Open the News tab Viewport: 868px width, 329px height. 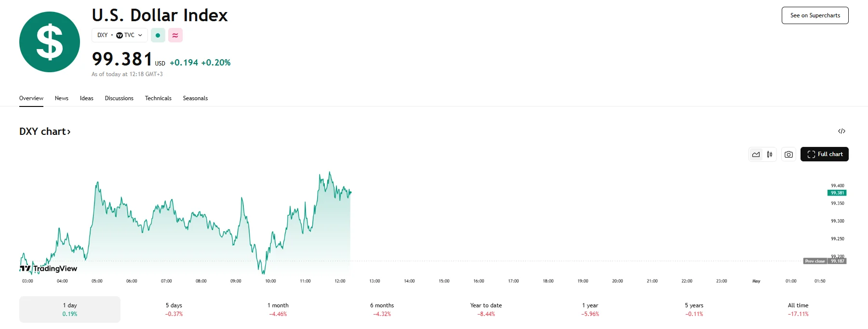(62, 98)
